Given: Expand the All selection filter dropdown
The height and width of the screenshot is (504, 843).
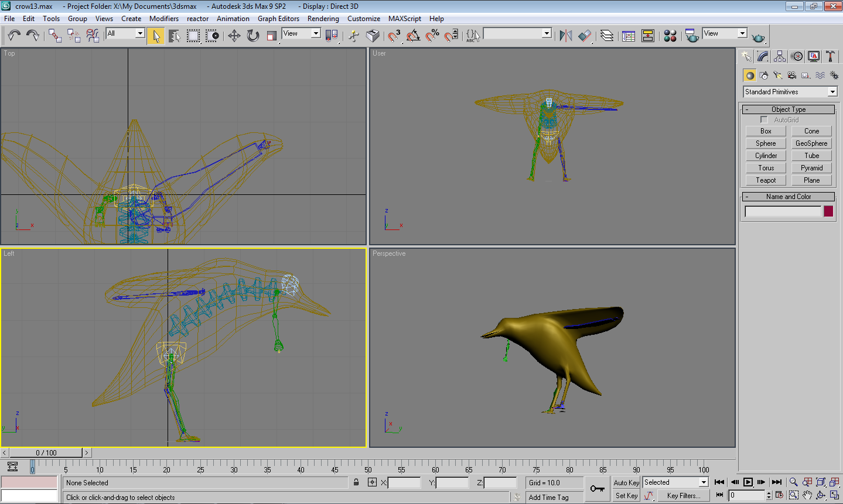Looking at the screenshot, I should [140, 33].
